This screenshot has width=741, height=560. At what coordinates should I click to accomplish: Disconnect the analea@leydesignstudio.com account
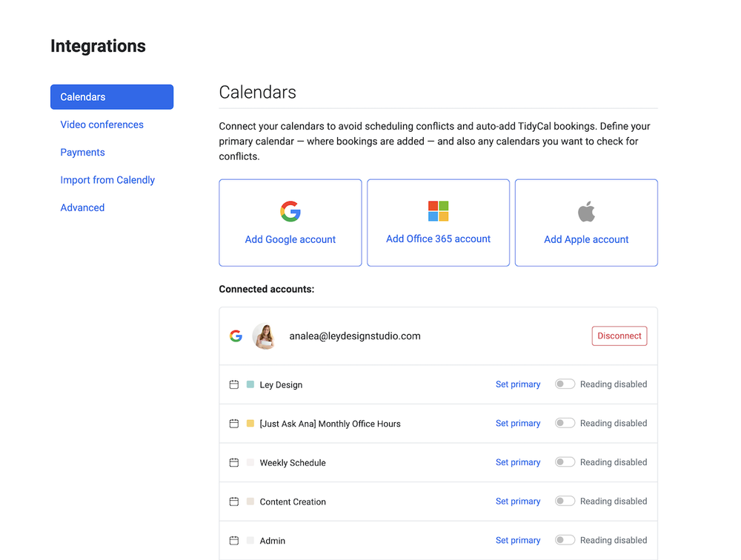pos(619,336)
